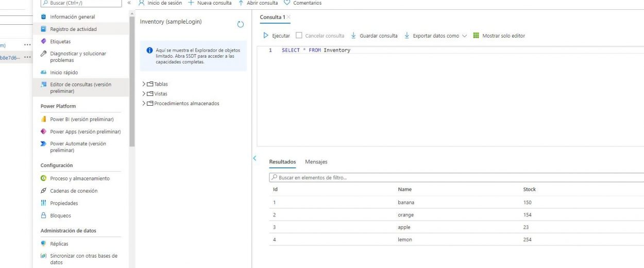The height and width of the screenshot is (268, 644).
Task: Switch to the Mensajes tab
Action: pos(316,162)
